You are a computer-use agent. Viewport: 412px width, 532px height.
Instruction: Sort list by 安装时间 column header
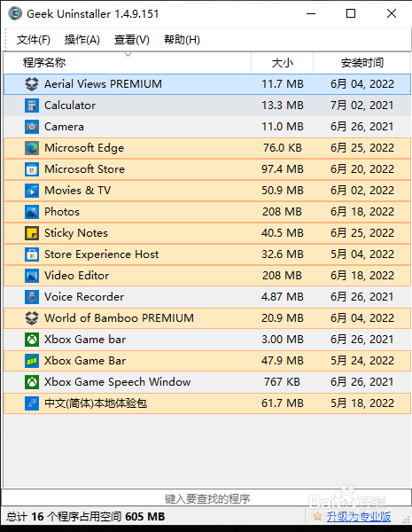point(361,63)
